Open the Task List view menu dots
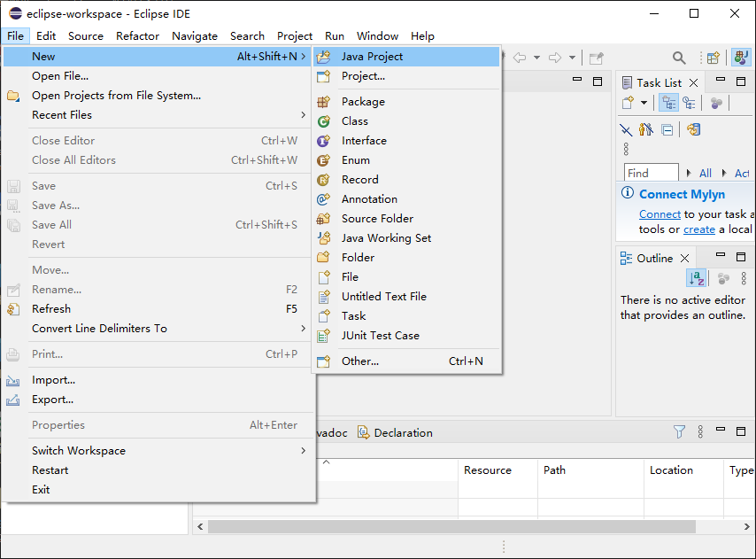756x559 pixels. pyautogui.click(x=626, y=149)
